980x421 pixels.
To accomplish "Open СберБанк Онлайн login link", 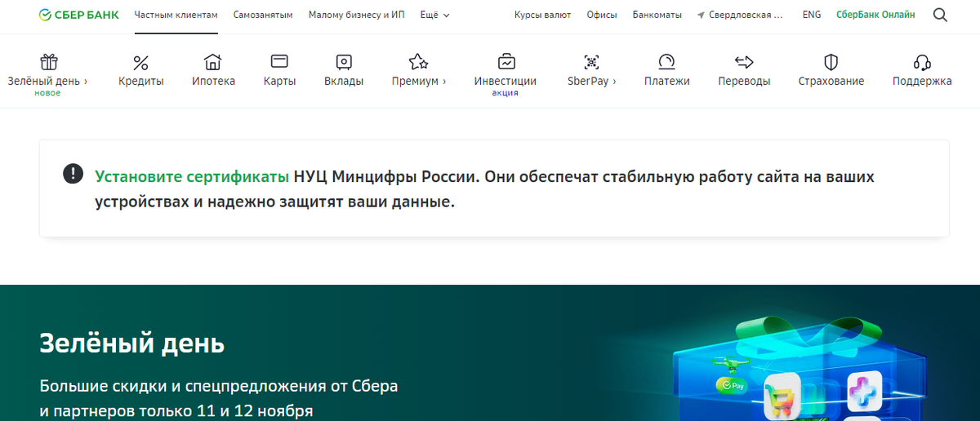I will click(875, 15).
